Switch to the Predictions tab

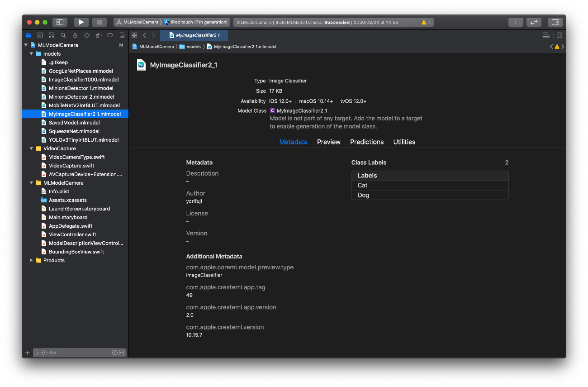[x=367, y=142]
